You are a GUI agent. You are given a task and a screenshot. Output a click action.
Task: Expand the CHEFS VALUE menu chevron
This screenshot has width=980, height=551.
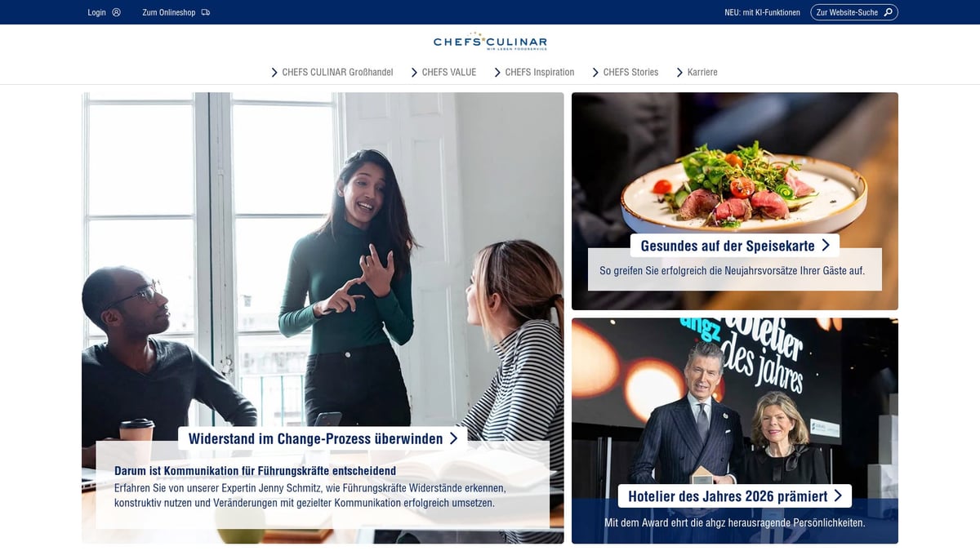click(x=414, y=72)
